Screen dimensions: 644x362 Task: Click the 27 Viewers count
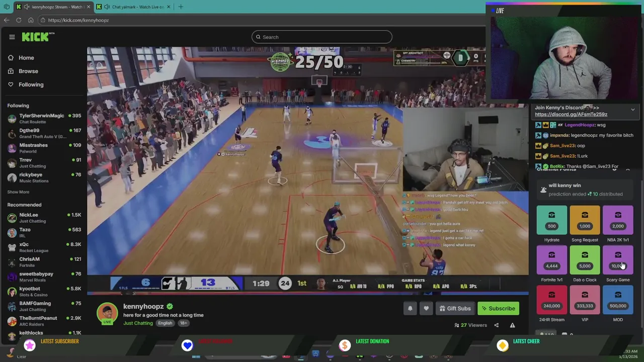point(471,325)
